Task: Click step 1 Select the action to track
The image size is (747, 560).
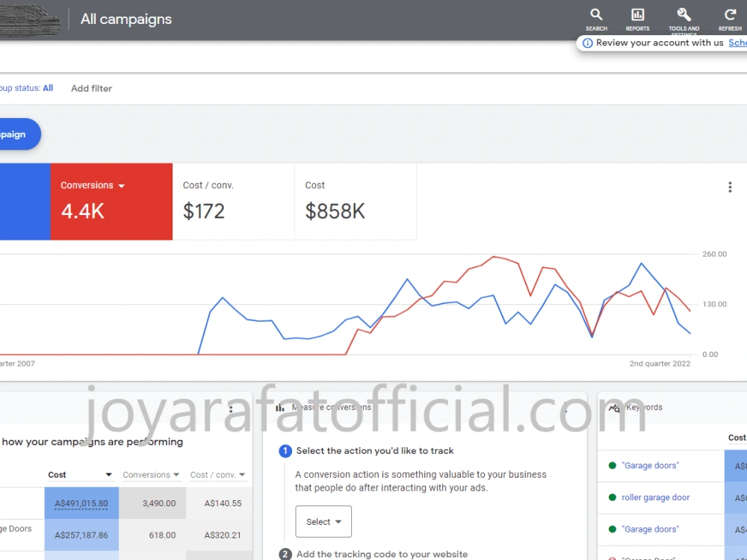Action: [374, 451]
